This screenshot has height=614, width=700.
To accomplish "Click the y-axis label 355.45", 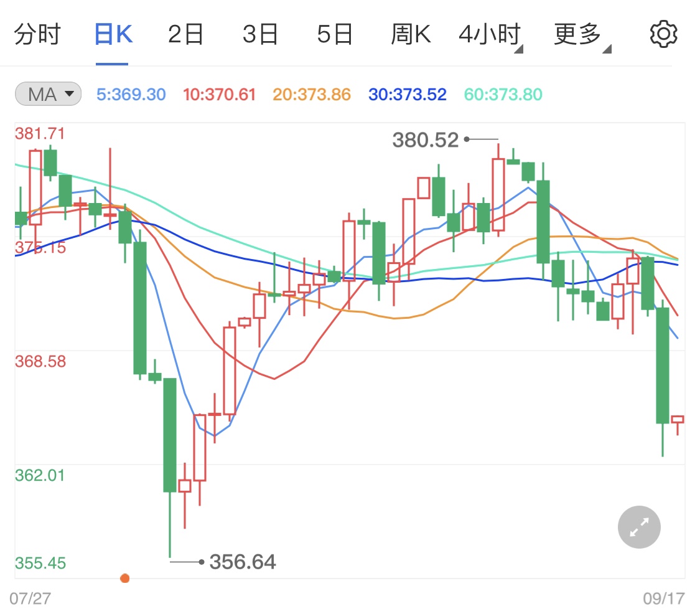I will 40,563.
